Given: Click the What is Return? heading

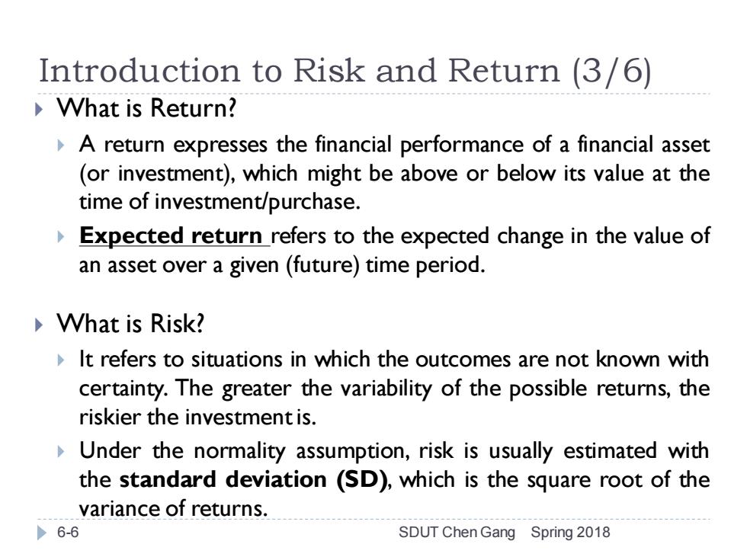Looking at the screenshot, I should tap(146, 108).
